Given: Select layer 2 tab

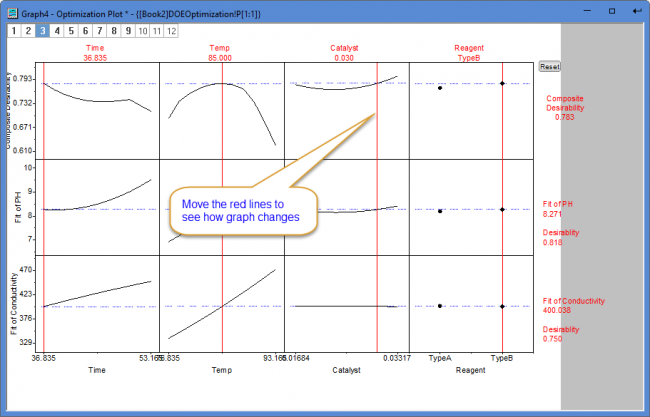Looking at the screenshot, I should [x=28, y=31].
